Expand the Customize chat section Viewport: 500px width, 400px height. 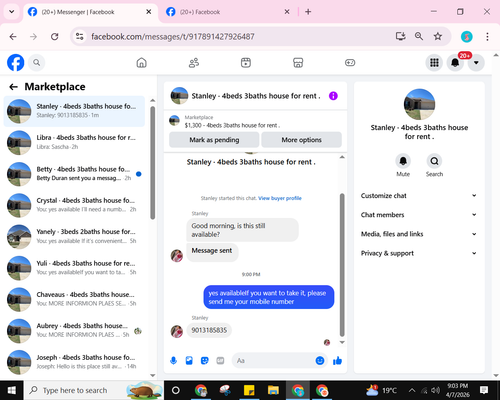point(419,196)
